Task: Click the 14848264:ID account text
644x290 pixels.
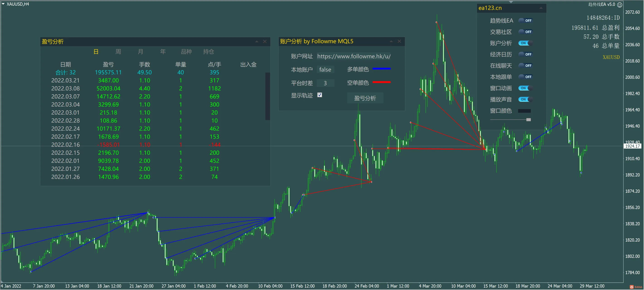Action: point(603,18)
